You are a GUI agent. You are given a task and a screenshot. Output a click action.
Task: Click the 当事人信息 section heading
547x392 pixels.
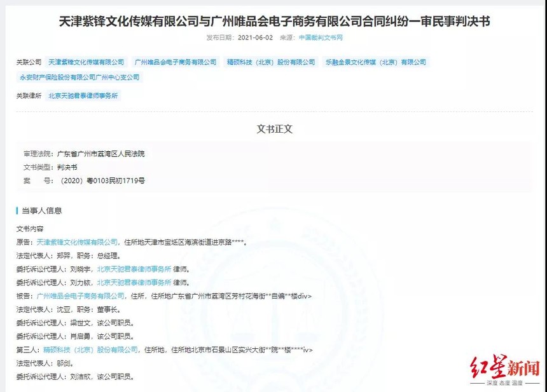pos(42,211)
